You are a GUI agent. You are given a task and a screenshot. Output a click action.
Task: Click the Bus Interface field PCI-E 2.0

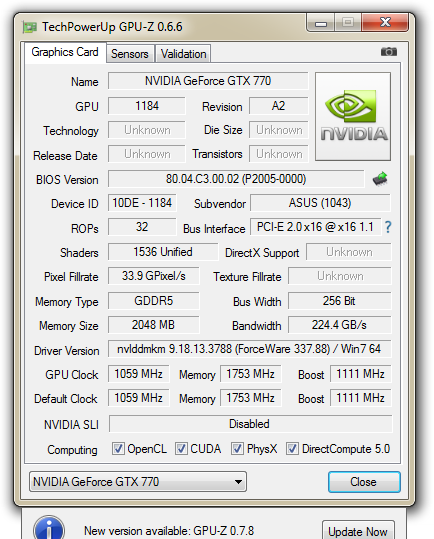click(x=316, y=227)
